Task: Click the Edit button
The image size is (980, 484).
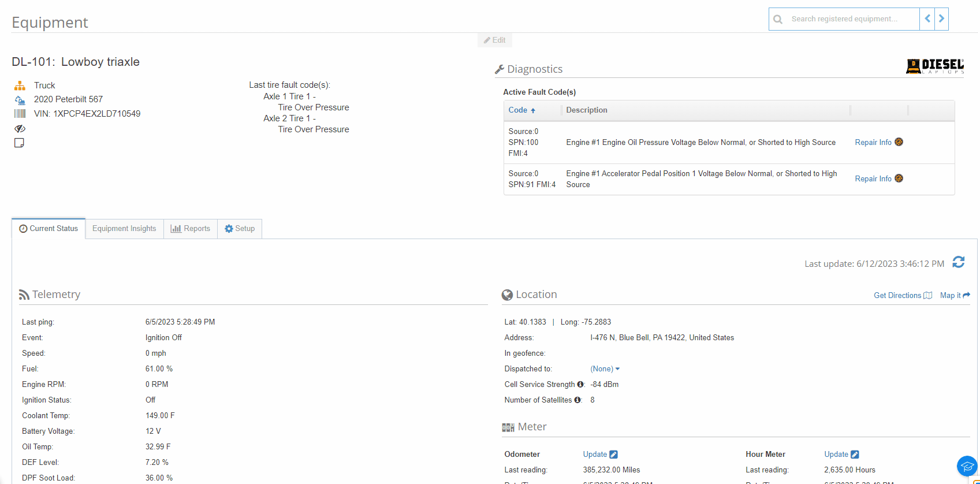Action: pyautogui.click(x=495, y=40)
